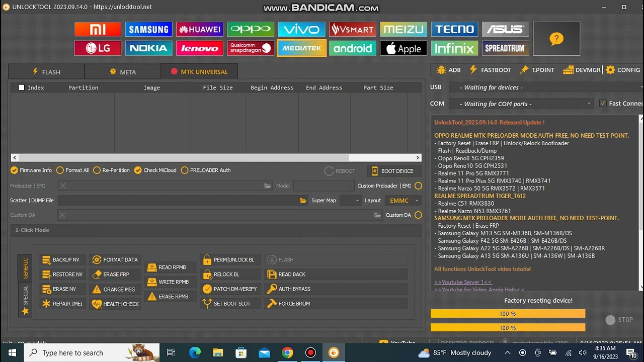Choose the Meizu brand icon
644x362 pixels.
[x=404, y=29]
